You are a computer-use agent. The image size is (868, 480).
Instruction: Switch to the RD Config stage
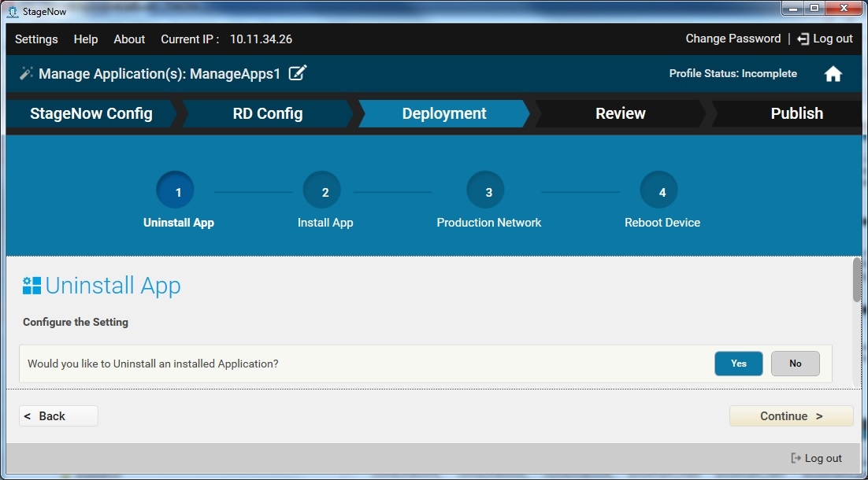[267, 113]
